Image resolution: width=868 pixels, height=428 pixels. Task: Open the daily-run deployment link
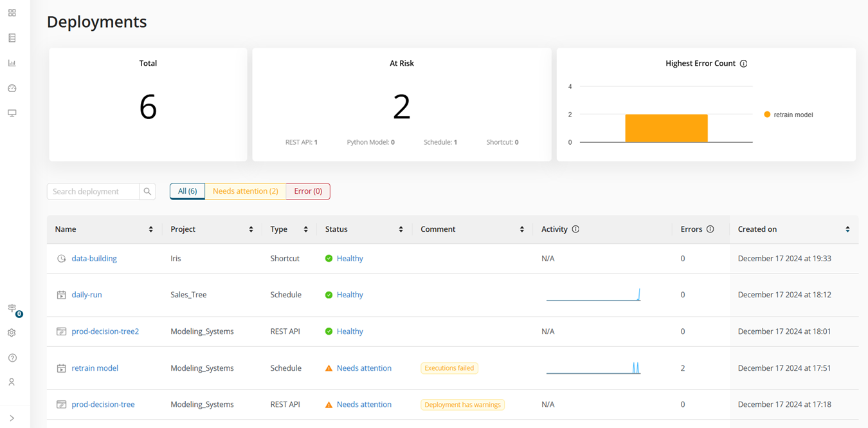[x=87, y=295]
